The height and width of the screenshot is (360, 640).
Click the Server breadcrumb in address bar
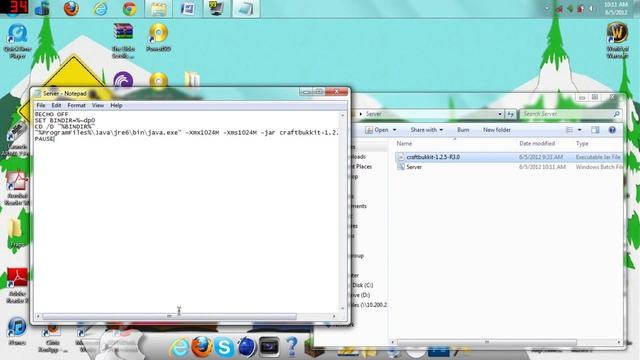pyautogui.click(x=373, y=114)
